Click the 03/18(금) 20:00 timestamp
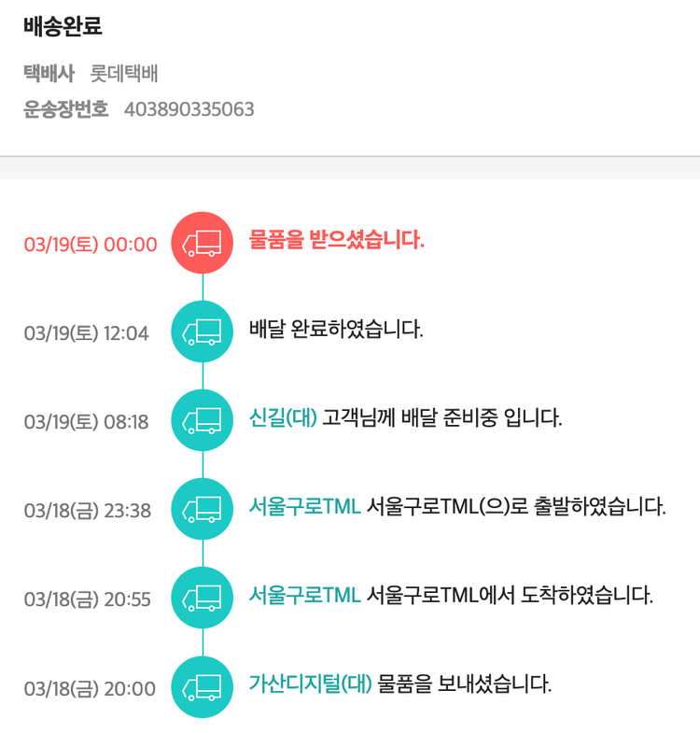Screen dimensions: 700x733 pyautogui.click(x=90, y=689)
